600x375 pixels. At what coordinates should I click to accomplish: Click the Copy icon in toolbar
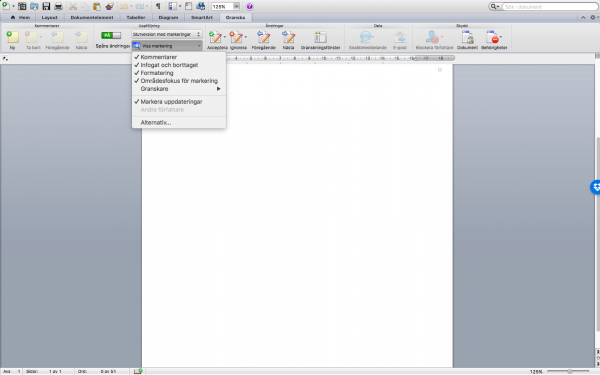click(x=85, y=6)
